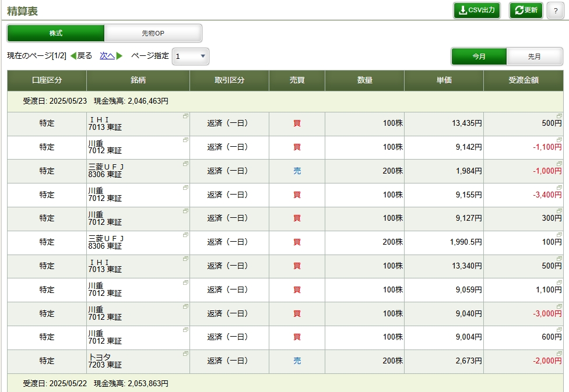Switch to the 先物OP tab

click(153, 33)
